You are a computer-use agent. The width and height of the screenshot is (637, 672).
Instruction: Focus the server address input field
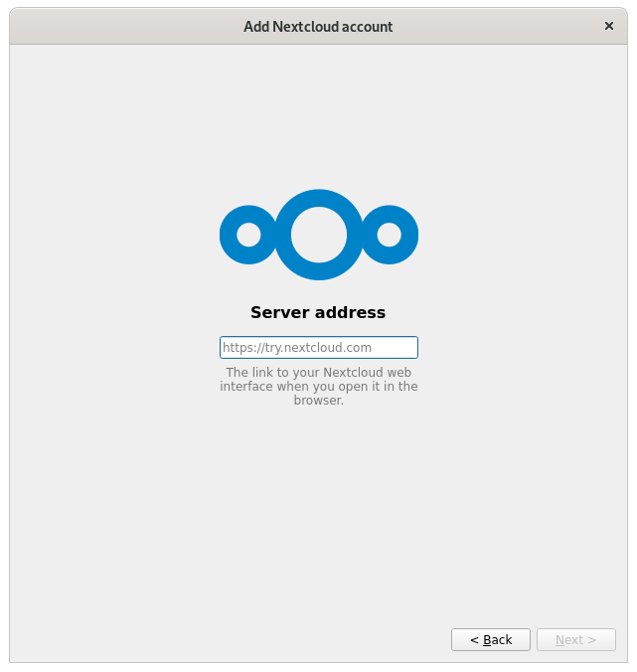coord(319,347)
